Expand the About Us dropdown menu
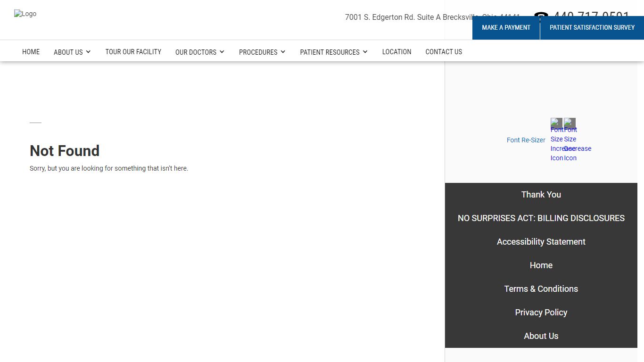The image size is (644, 362). (x=72, y=52)
